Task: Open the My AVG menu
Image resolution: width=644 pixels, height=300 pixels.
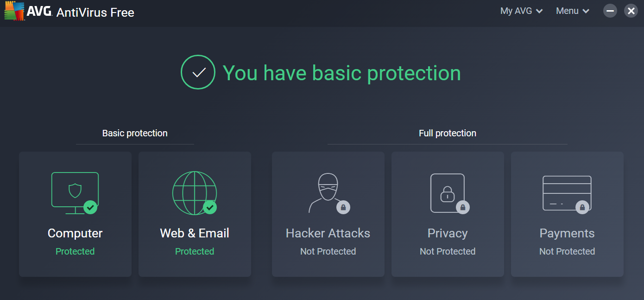Action: coord(521,11)
